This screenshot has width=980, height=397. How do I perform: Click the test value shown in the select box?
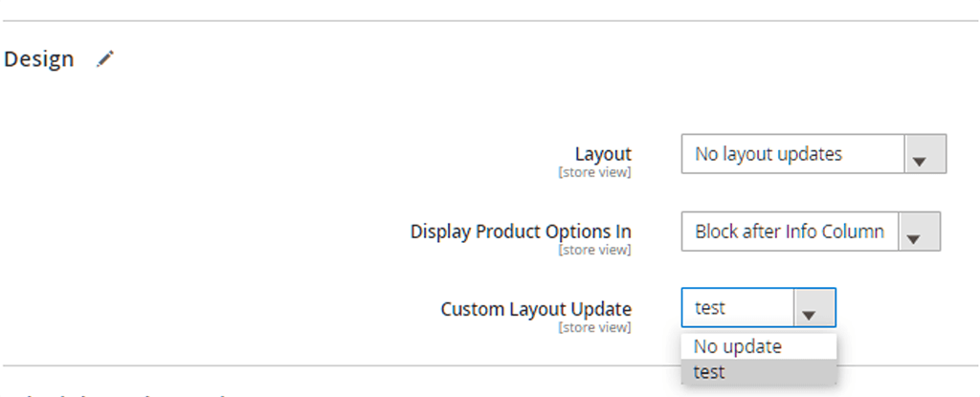pyautogui.click(x=710, y=308)
